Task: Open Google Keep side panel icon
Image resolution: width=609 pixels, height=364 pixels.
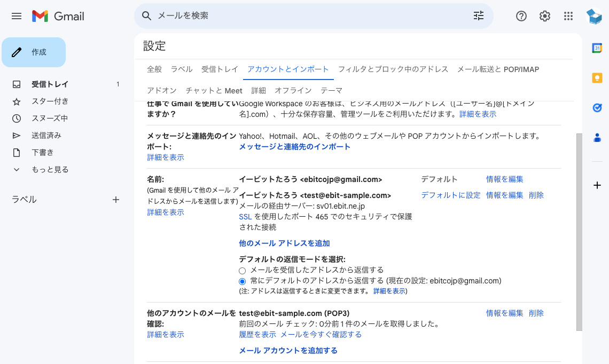Action: (597, 78)
